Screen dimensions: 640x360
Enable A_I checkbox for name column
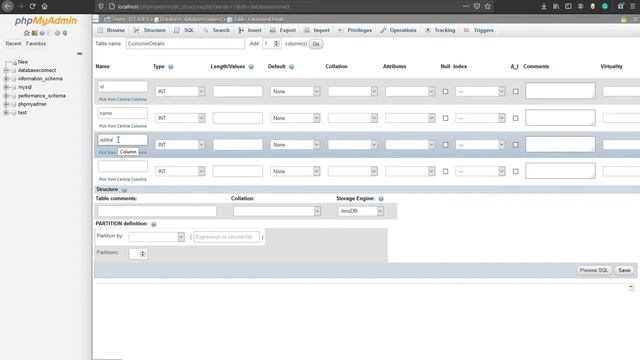click(516, 118)
